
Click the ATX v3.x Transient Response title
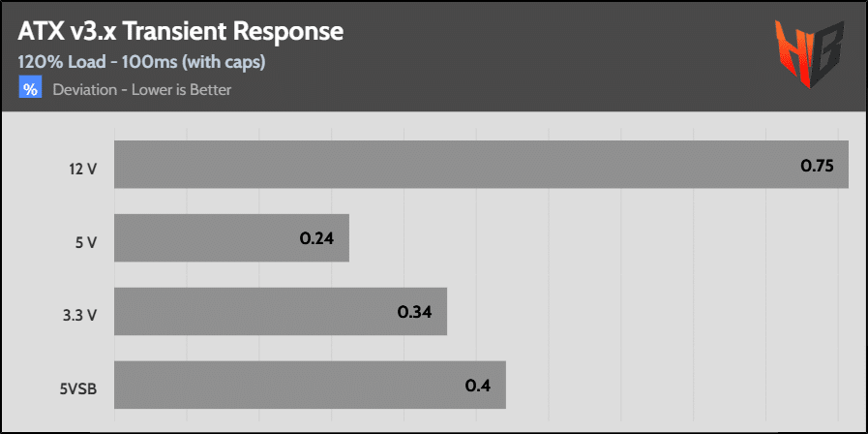click(x=180, y=32)
